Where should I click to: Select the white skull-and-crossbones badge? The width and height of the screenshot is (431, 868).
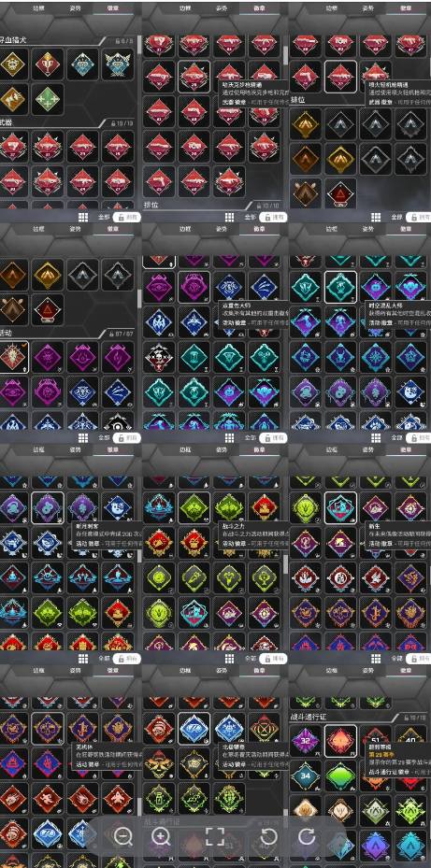159,357
